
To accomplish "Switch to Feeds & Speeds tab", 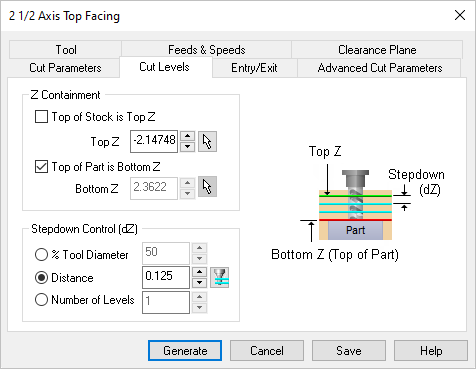I will (x=207, y=50).
